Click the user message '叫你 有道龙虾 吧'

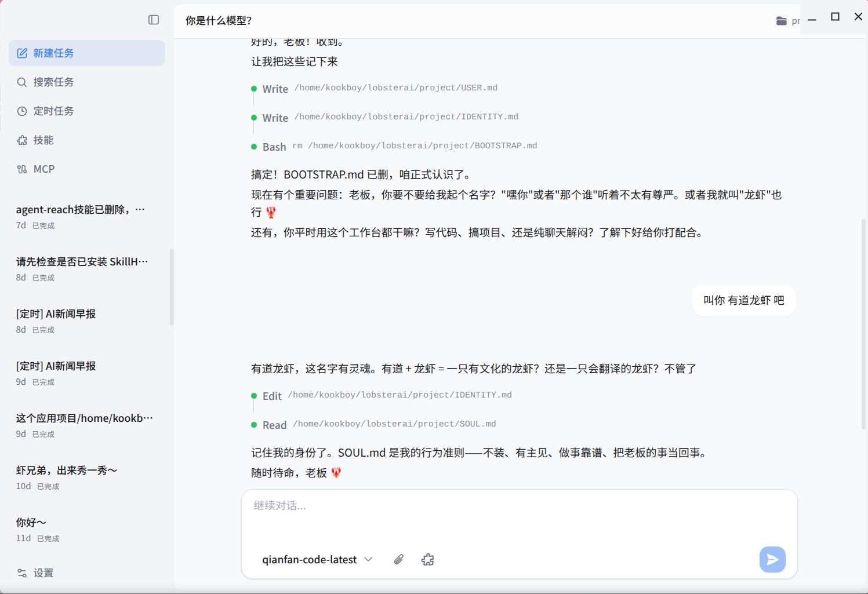click(x=744, y=300)
